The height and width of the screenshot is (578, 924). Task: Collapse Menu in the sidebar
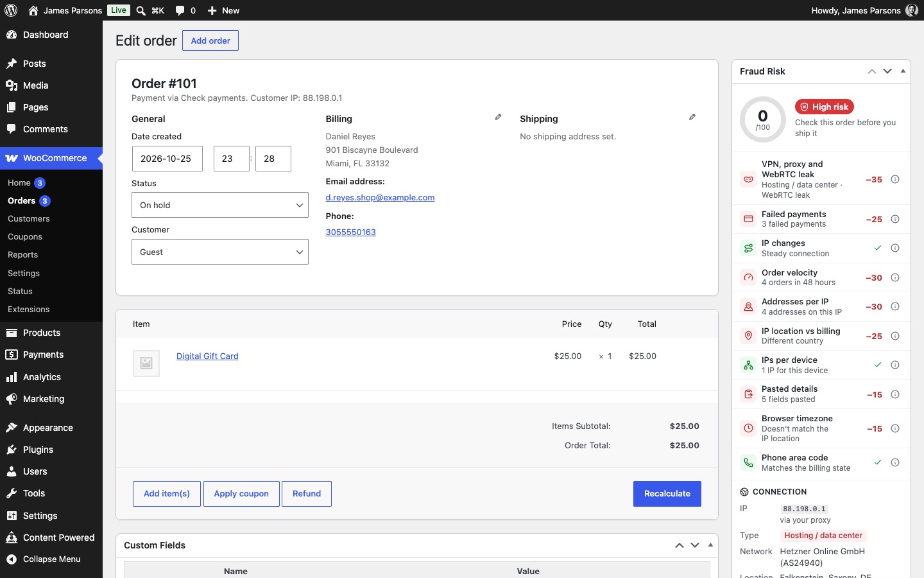pos(51,559)
